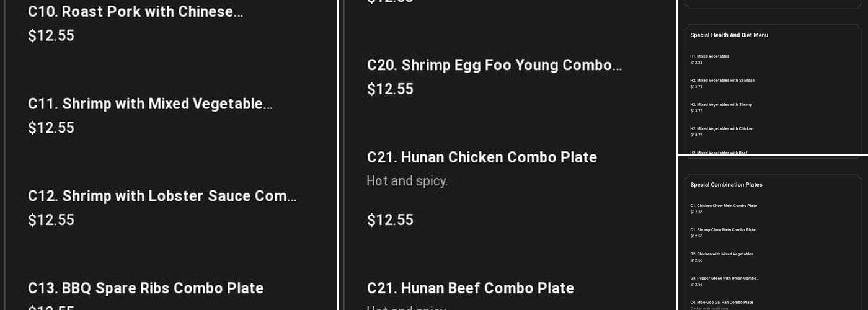The width and height of the screenshot is (868, 310).
Task: Choose H2 Mixed Vegetables with Shrimp
Action: (x=721, y=105)
